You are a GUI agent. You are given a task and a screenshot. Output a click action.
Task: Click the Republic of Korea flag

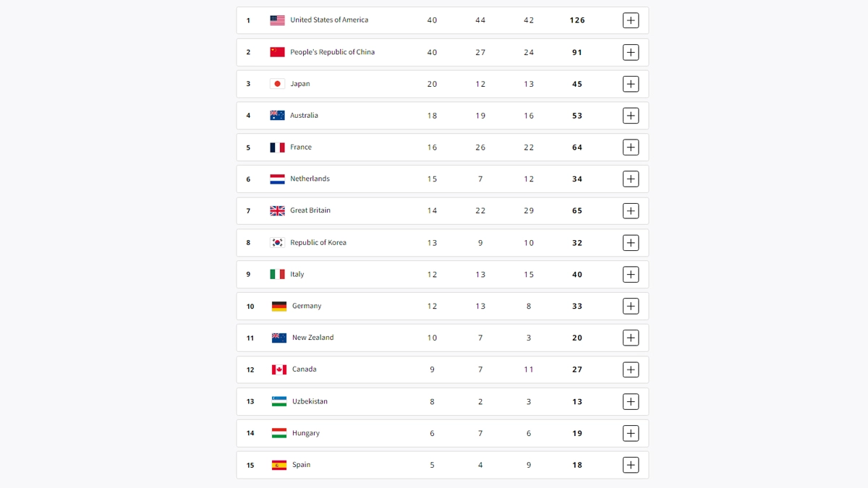277,243
